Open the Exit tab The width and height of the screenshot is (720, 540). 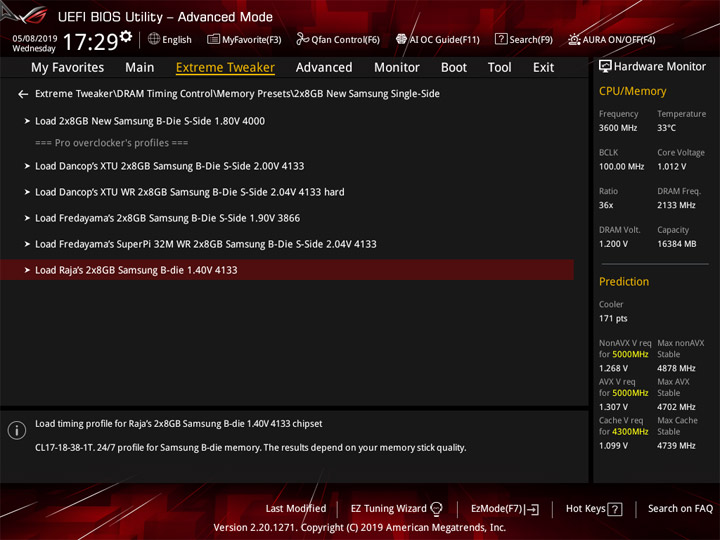[x=543, y=68]
